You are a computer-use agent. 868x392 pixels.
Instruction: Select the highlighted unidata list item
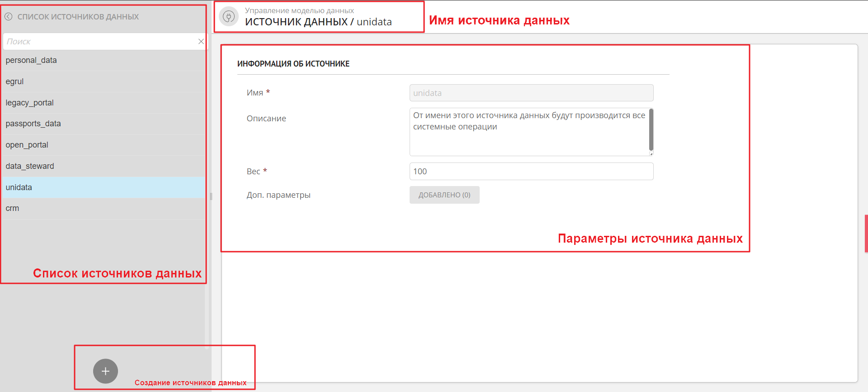[x=103, y=187]
